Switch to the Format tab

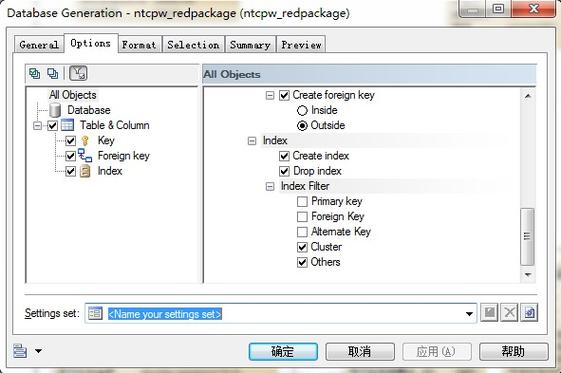139,45
